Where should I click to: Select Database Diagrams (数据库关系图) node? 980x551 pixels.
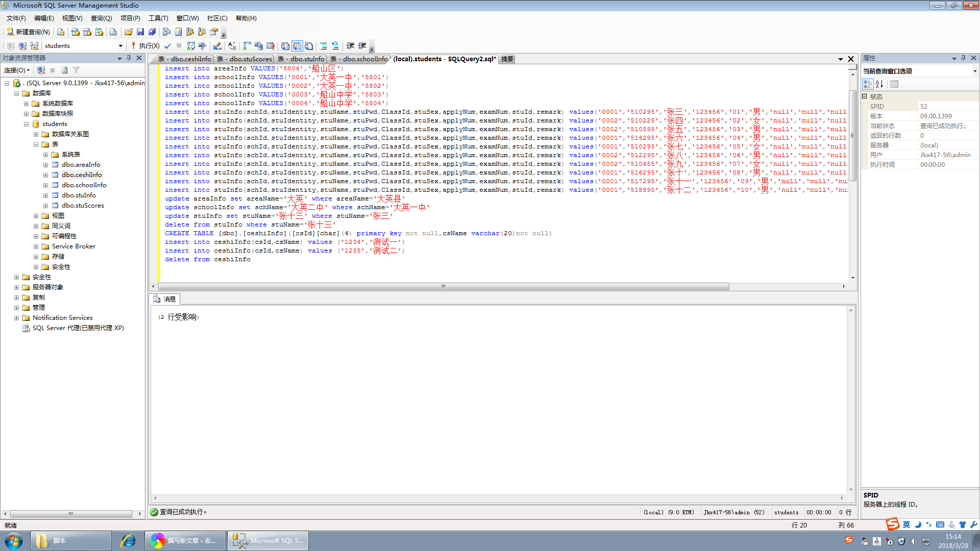[x=70, y=134]
